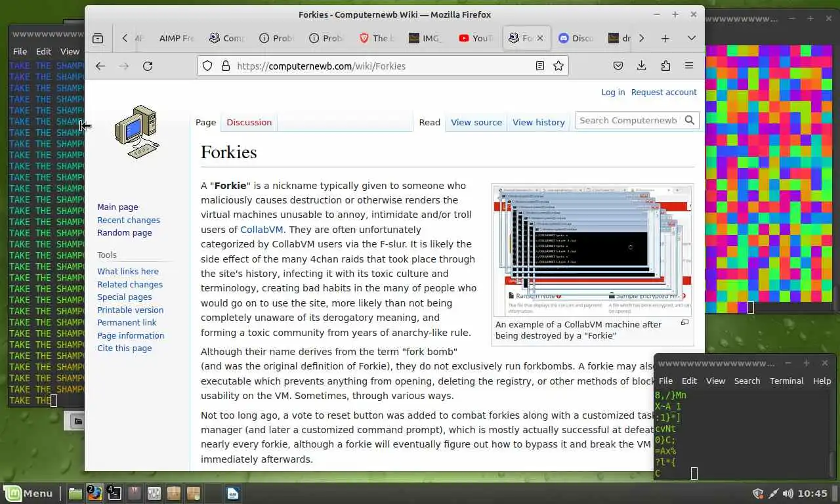The width and height of the screenshot is (840, 504).
Task: Click the Computernewb computer logo
Action: (136, 132)
